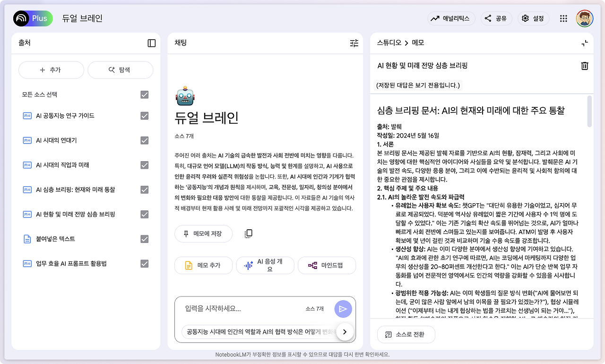Click memo title AI 현황 및 미래 전망 심층 브리핑 in studio
605x364 pixels.
click(x=423, y=66)
